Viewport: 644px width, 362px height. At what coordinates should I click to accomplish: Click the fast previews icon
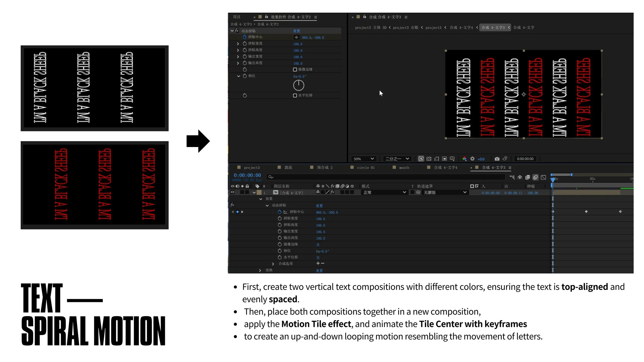421,159
